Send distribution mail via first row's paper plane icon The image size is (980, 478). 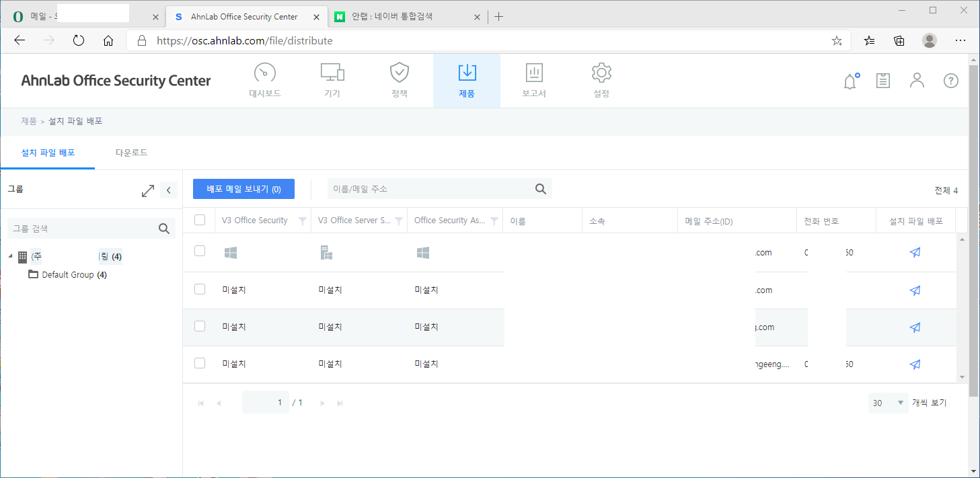pos(915,252)
